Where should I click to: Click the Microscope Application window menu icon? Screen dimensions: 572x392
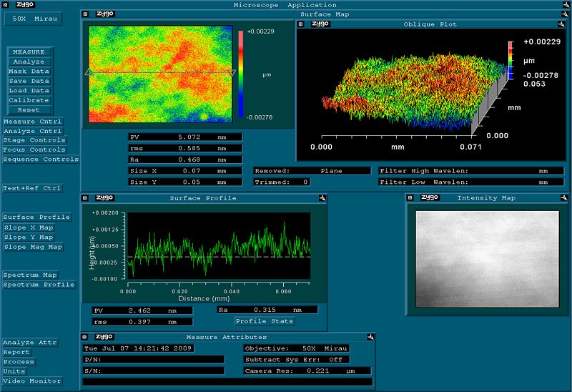click(5, 4)
